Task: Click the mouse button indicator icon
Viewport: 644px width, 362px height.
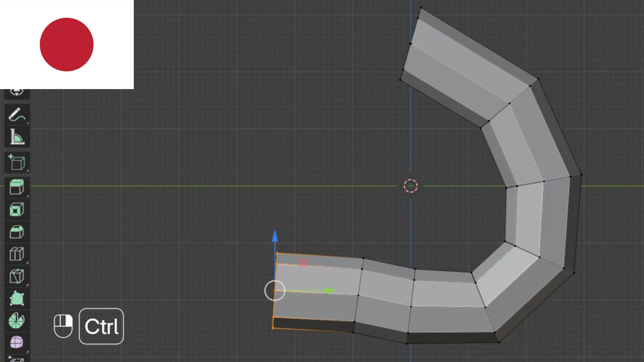Action: click(63, 326)
